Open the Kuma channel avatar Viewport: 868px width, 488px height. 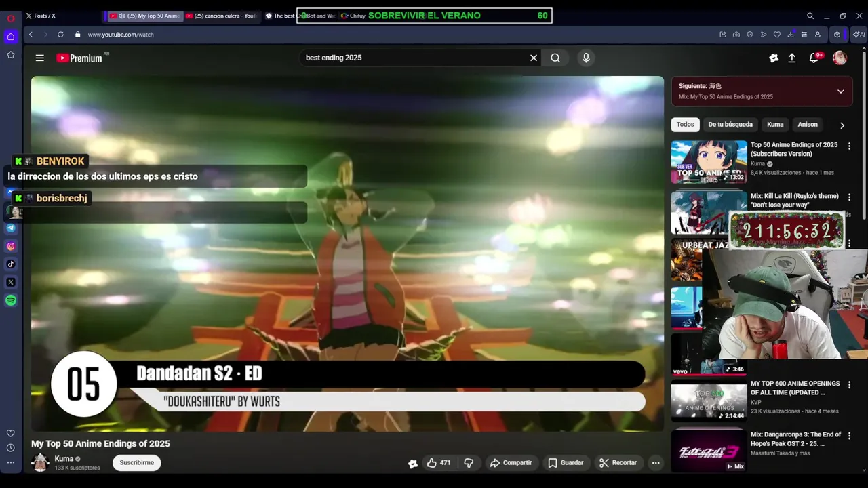click(41, 463)
